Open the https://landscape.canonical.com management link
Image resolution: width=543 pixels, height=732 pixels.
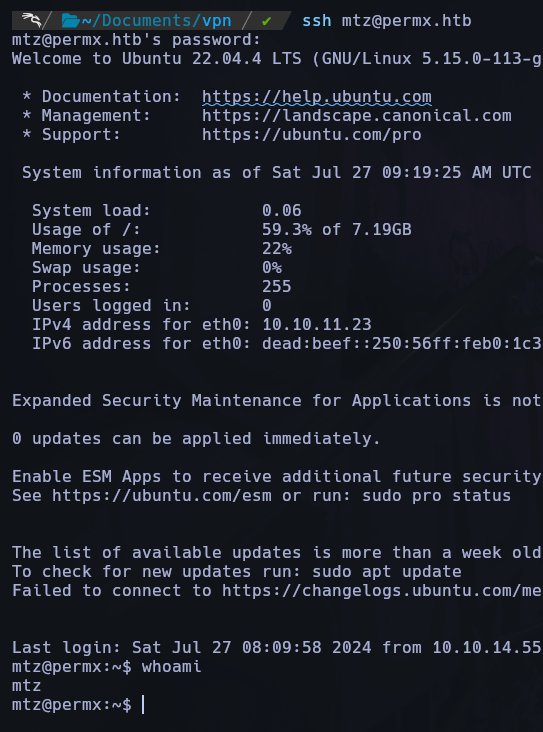[357, 116]
